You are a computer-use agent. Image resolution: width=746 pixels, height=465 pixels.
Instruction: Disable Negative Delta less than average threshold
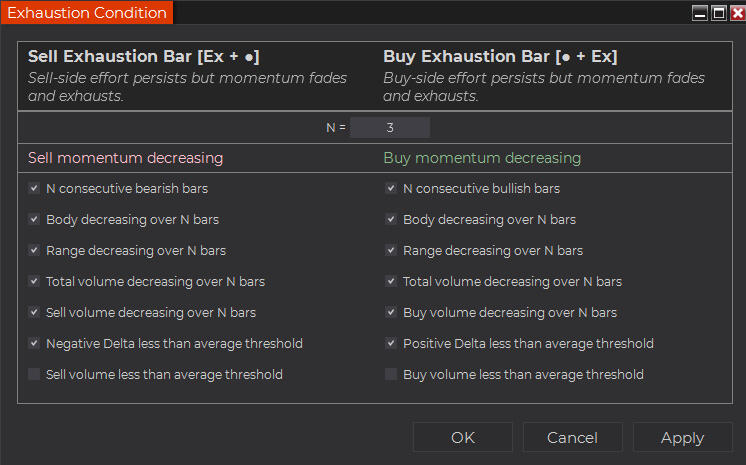[34, 343]
